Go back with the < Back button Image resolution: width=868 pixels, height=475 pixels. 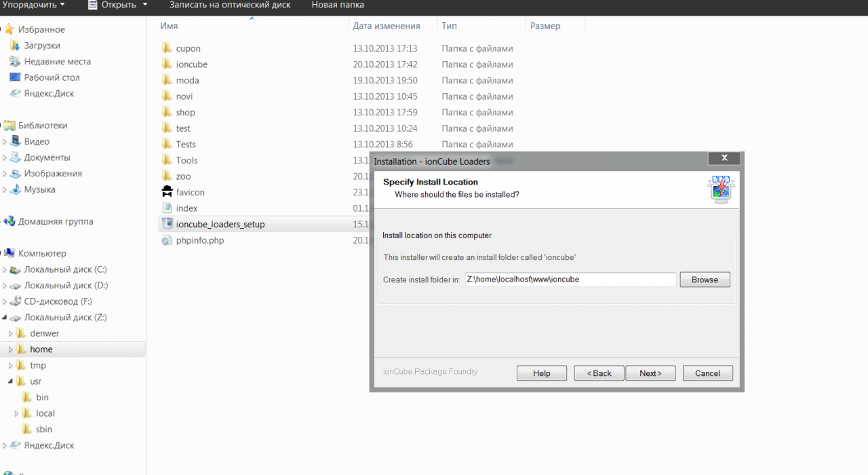(599, 373)
